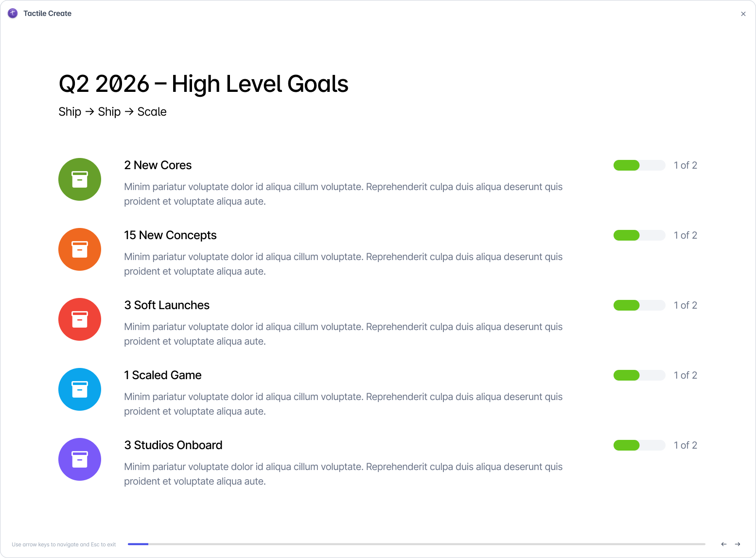The image size is (756, 558).
Task: Select the 3 Soft Launches heading
Action: coord(167,305)
